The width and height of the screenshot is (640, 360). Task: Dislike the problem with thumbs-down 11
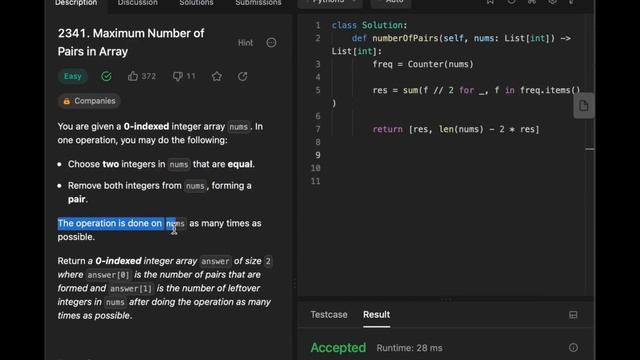[184, 76]
